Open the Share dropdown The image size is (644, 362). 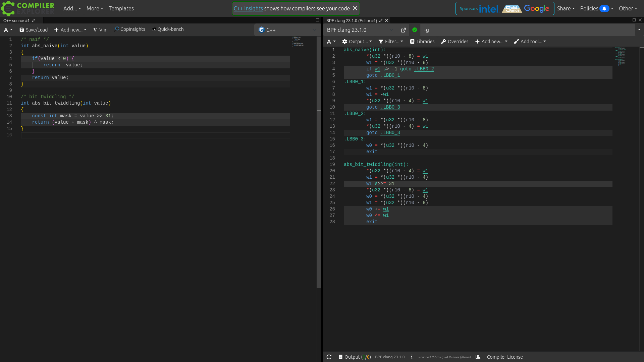[566, 8]
